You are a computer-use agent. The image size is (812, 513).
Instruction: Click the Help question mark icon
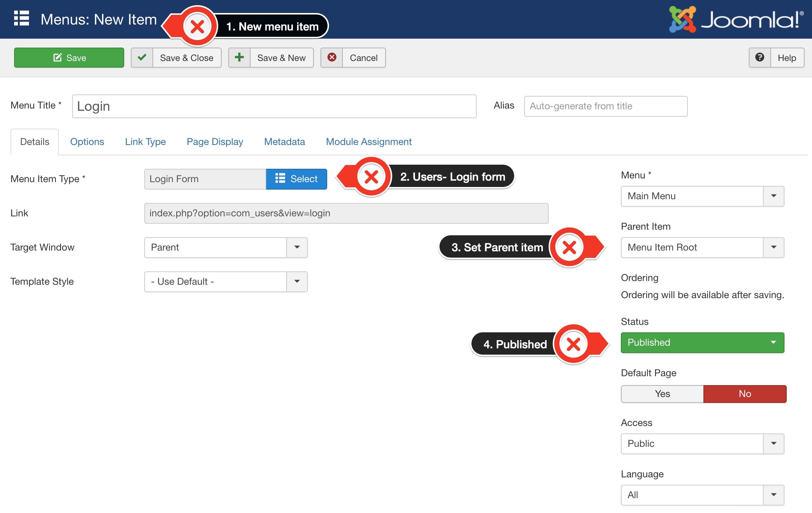click(x=760, y=57)
